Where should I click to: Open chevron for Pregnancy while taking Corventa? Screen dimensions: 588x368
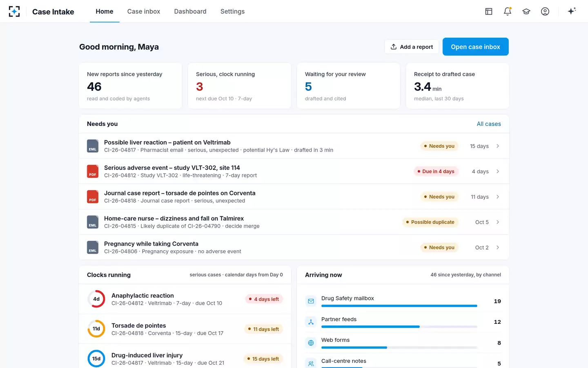coord(498,247)
